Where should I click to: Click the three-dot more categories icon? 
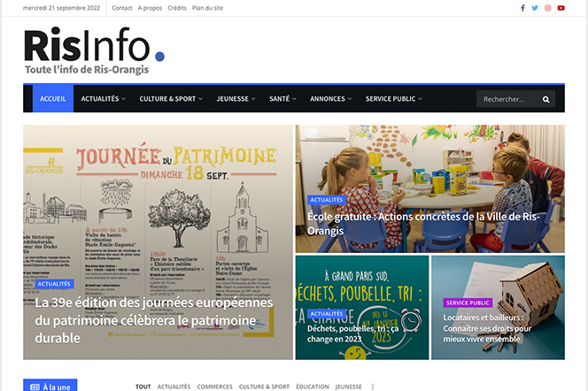373,387
